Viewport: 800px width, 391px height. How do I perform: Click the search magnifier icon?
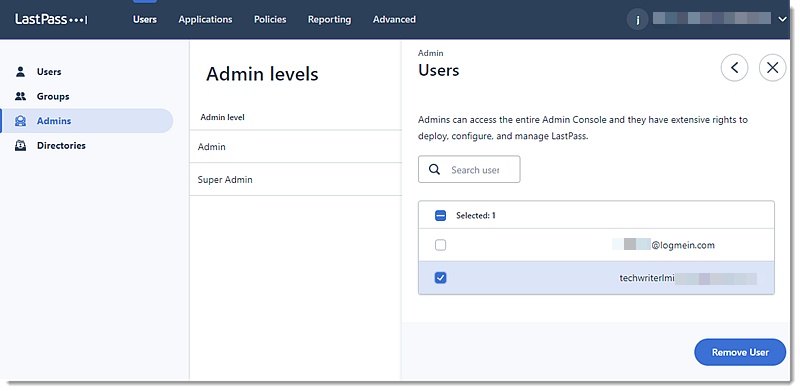point(434,169)
